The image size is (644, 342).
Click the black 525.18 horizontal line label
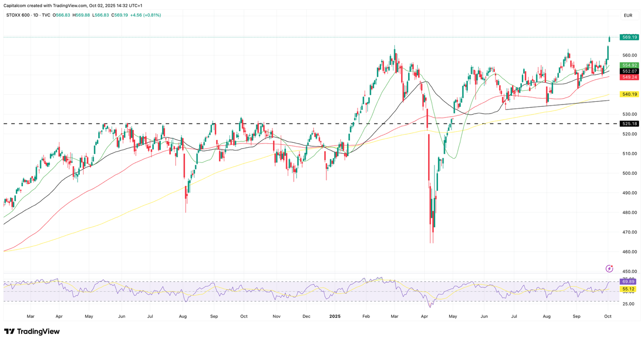tap(629, 123)
